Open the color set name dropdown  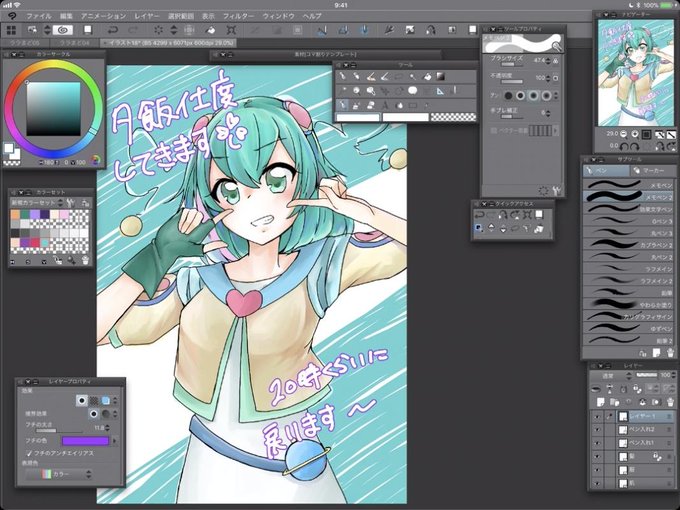click(x=37, y=203)
